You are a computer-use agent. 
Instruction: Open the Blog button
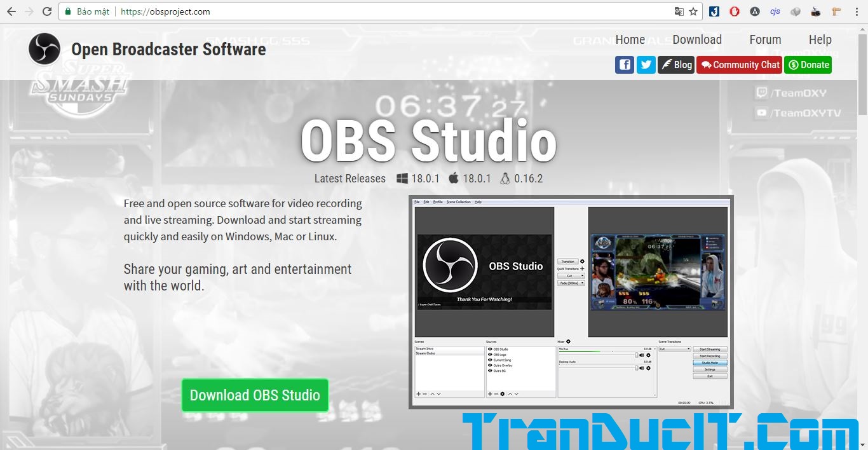pos(676,65)
